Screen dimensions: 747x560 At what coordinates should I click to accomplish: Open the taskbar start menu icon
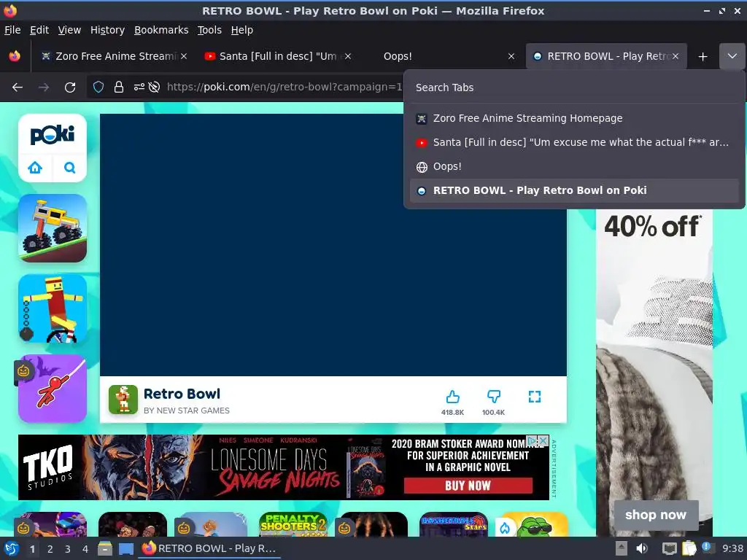(12, 548)
